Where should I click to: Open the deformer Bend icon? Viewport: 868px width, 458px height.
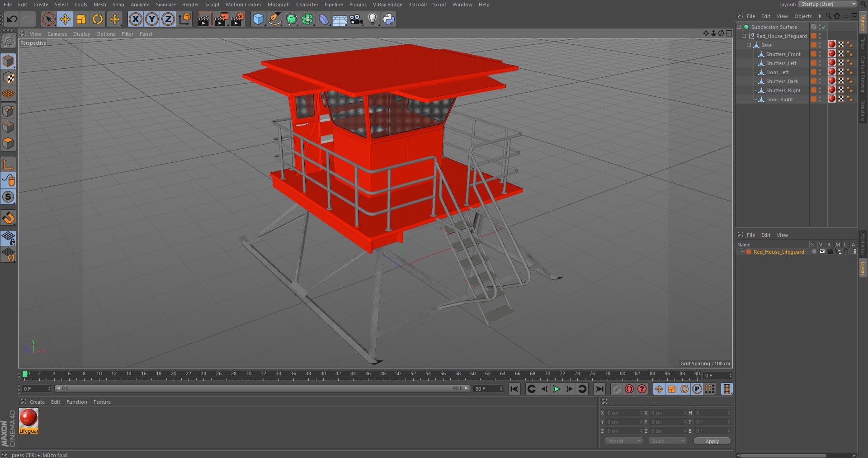tap(324, 19)
